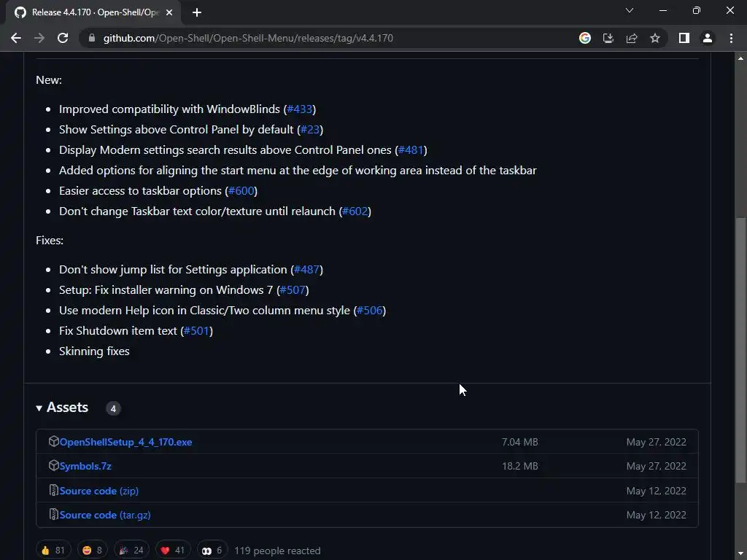The width and height of the screenshot is (747, 560).
Task: Click the scrollbar up arrow
Action: click(x=740, y=58)
